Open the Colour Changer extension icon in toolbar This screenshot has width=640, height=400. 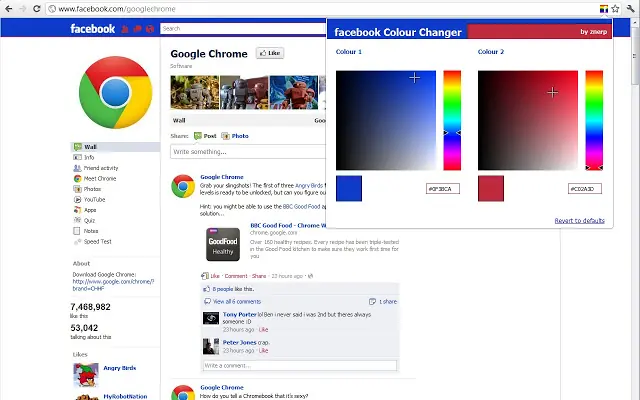click(x=603, y=9)
